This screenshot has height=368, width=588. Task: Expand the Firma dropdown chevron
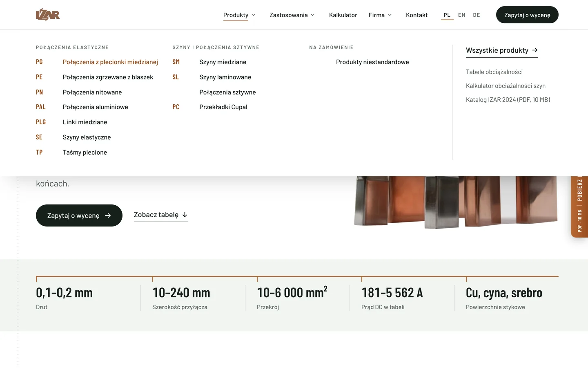pyautogui.click(x=390, y=15)
